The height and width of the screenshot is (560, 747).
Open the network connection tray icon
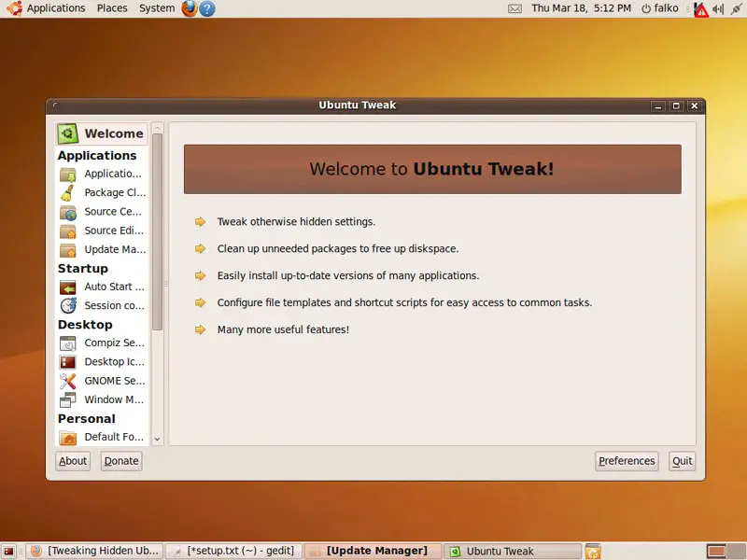737,8
